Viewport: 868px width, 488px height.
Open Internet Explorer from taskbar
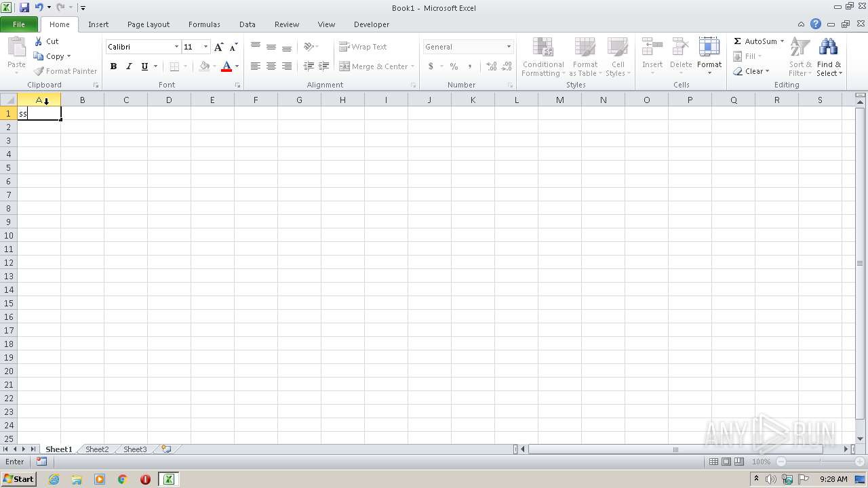(x=54, y=479)
